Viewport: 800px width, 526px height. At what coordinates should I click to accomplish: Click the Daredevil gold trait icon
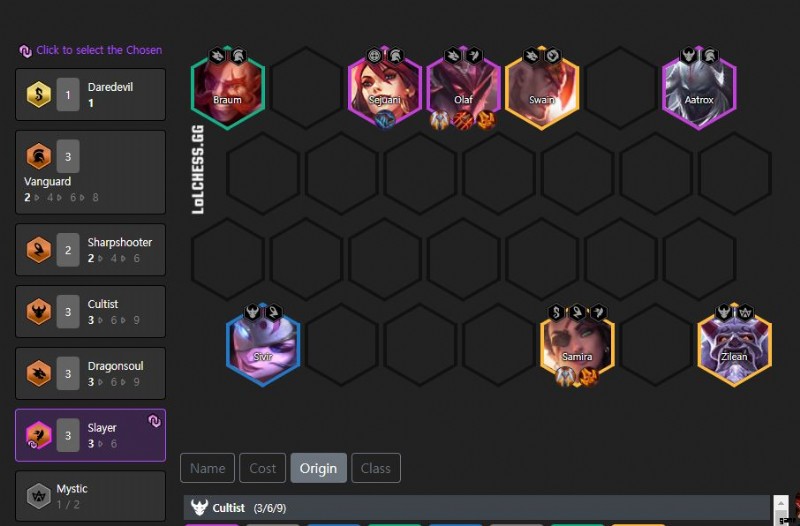(x=39, y=94)
